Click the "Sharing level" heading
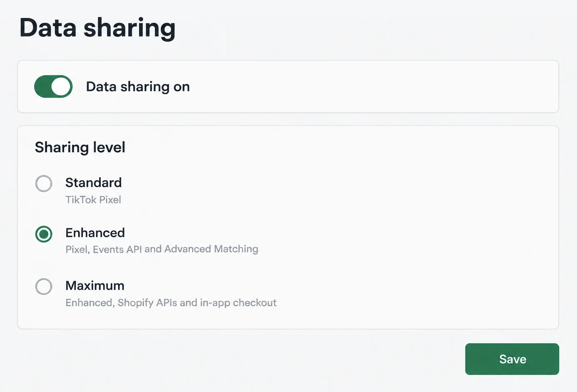Screen dimensions: 577x392 (x=80, y=147)
